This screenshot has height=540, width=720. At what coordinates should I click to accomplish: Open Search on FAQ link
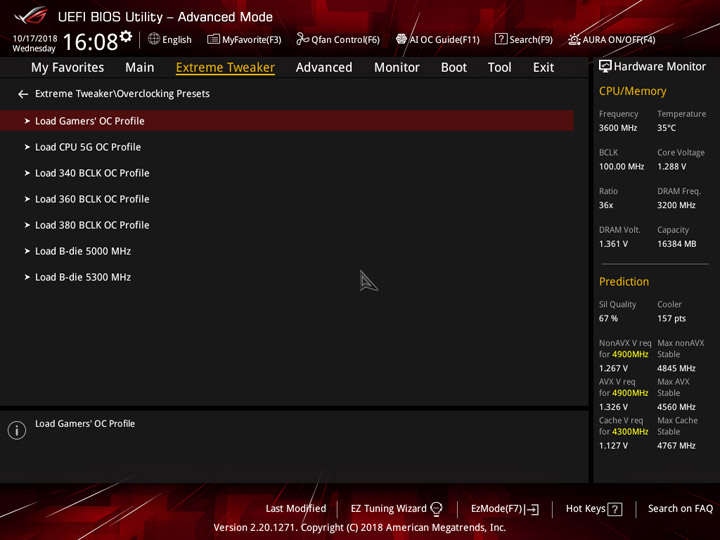click(681, 509)
